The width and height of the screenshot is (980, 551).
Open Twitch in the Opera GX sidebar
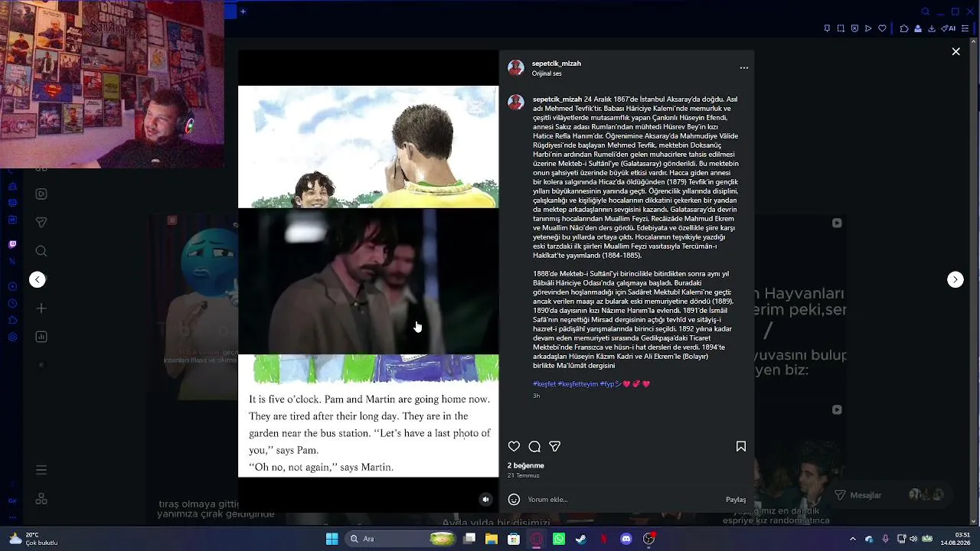click(12, 245)
